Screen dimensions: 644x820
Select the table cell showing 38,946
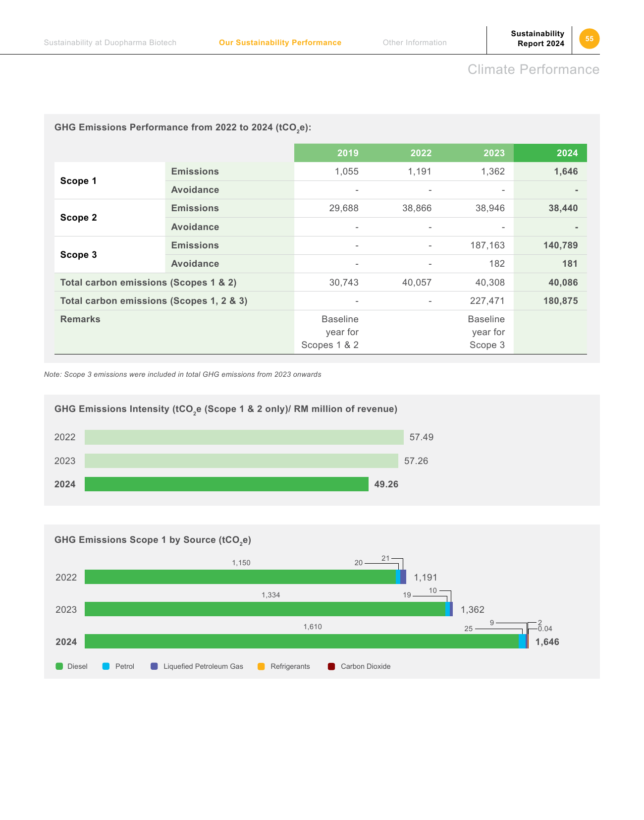(490, 208)
